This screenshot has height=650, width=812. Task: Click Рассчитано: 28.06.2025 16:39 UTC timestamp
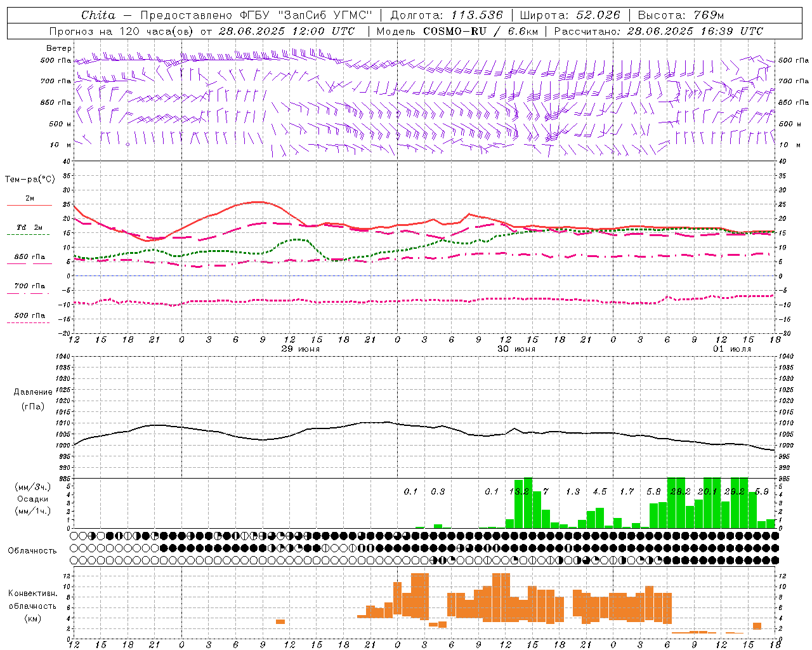point(658,31)
